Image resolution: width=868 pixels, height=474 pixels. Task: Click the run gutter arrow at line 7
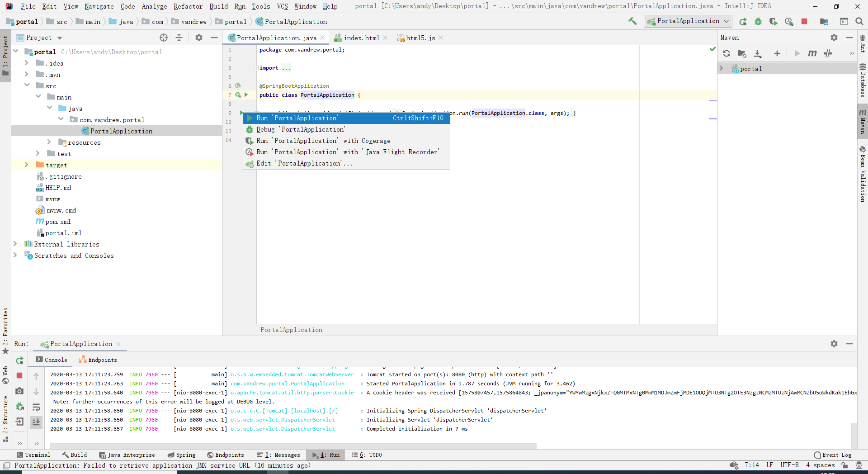point(246,95)
